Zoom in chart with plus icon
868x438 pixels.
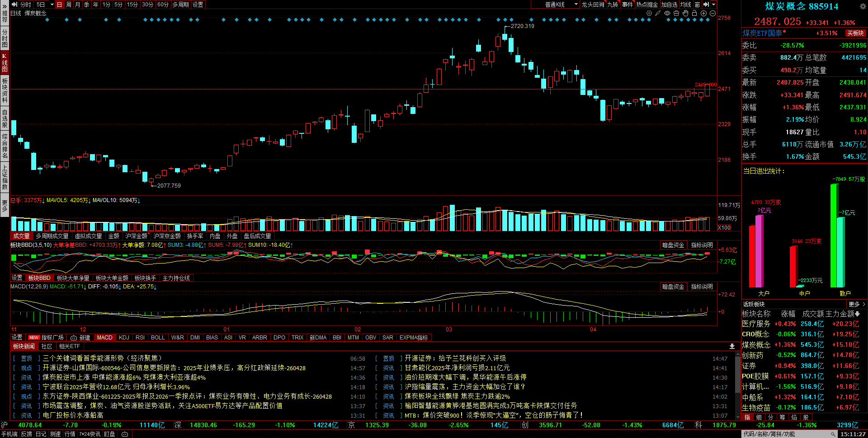pyautogui.click(x=703, y=13)
